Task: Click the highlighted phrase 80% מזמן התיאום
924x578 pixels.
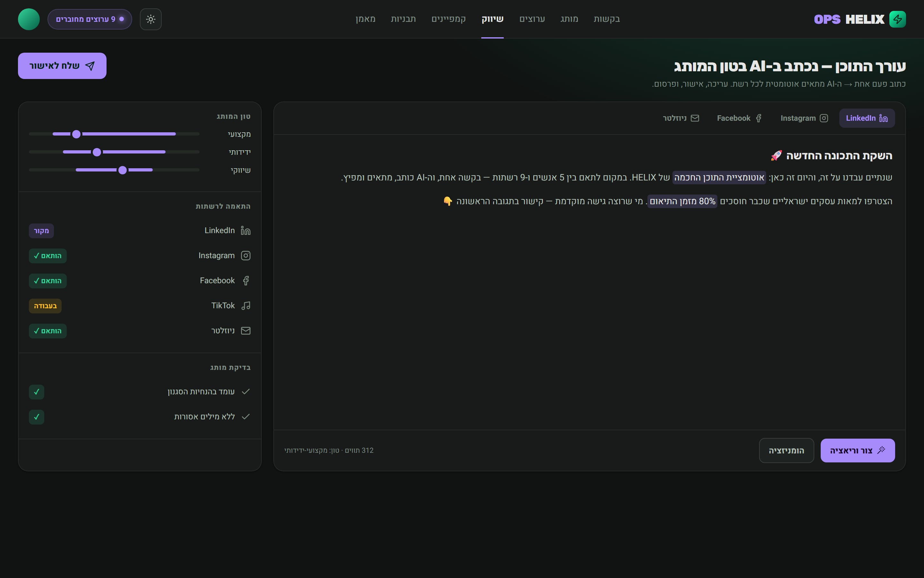Action: coord(682,201)
